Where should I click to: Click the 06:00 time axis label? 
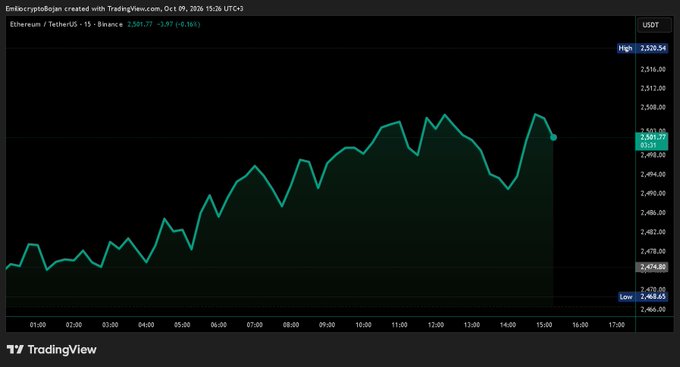[x=219, y=325]
